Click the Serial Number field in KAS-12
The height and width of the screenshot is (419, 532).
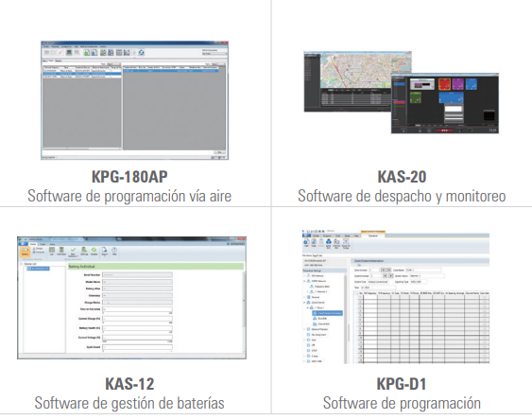(137, 274)
